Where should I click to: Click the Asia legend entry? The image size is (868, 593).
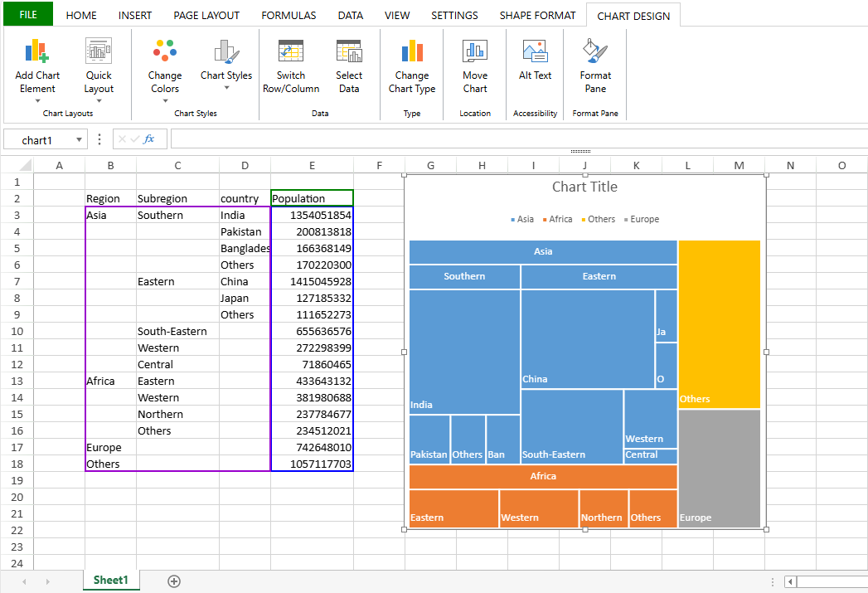tap(522, 219)
